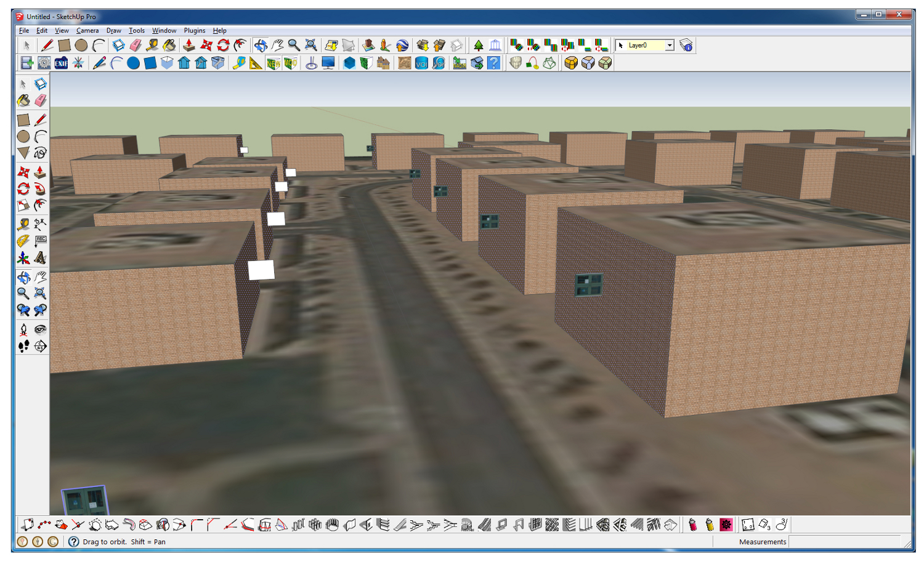Select the Position Camera tool
This screenshot has height=564, width=924.
pyautogui.click(x=23, y=329)
